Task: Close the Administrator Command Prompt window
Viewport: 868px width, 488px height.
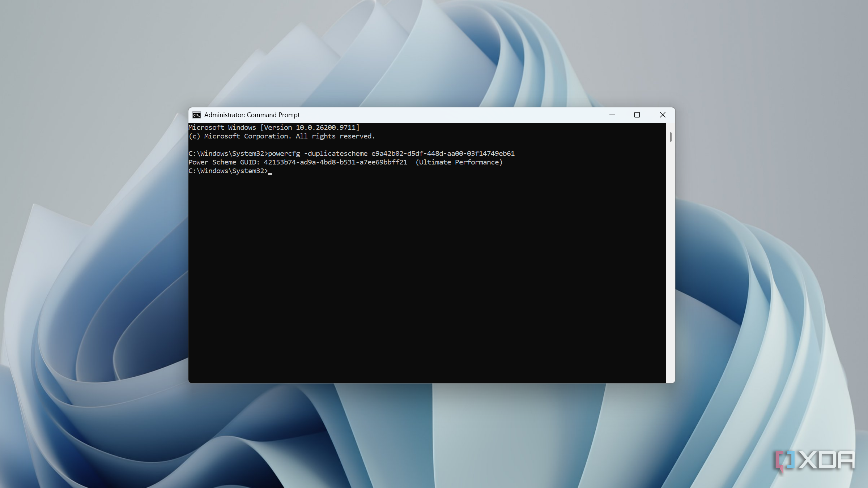Action: tap(663, 115)
